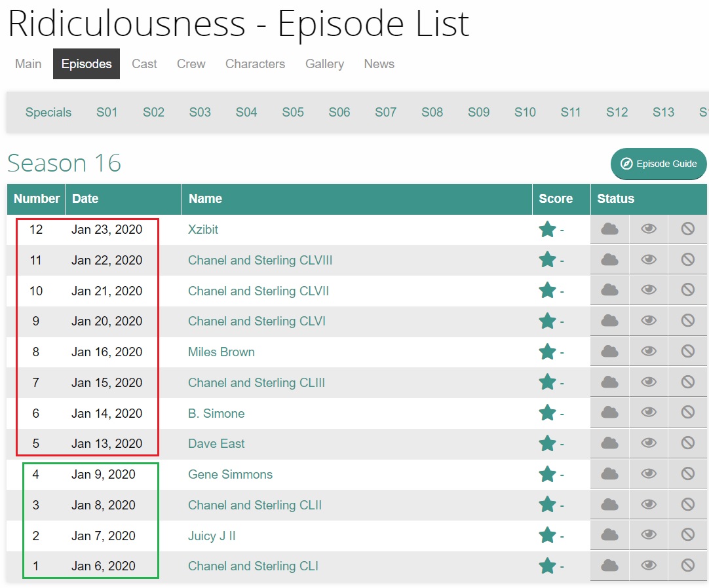
Task: Click cloud icon in B. Simone row
Action: point(609,413)
